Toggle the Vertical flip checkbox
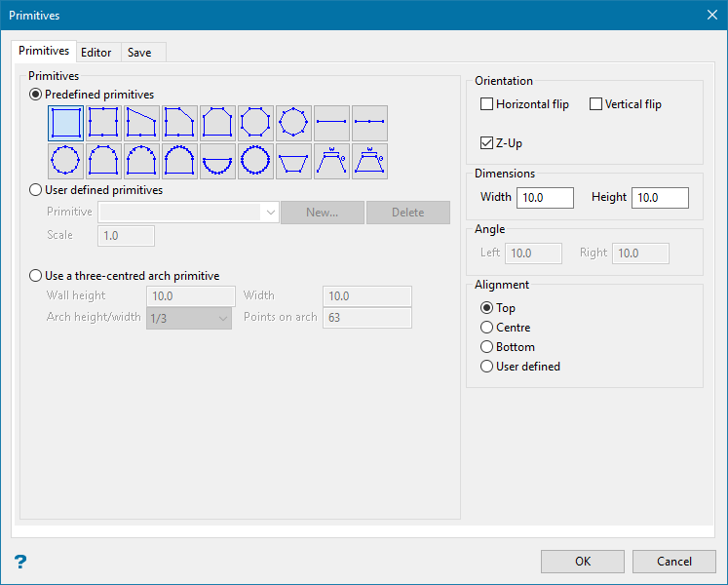Viewport: 728px width, 585px height. pyautogui.click(x=596, y=104)
